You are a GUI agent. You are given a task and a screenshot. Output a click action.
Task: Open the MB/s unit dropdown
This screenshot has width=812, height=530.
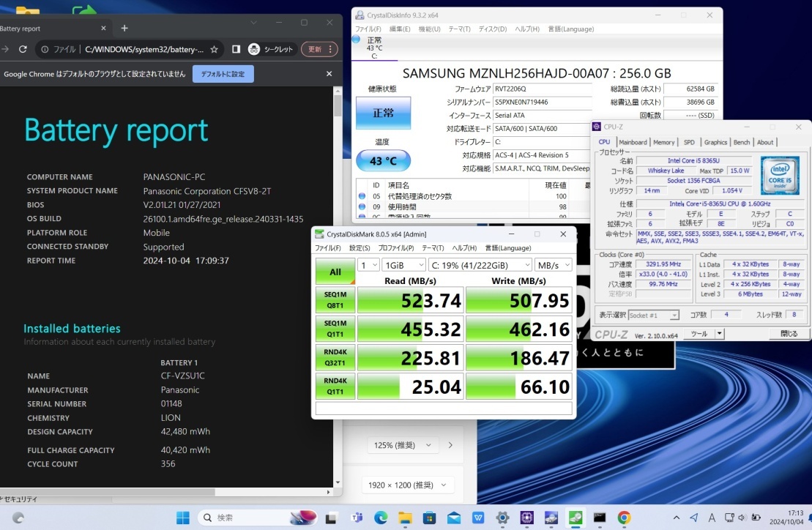pos(553,265)
